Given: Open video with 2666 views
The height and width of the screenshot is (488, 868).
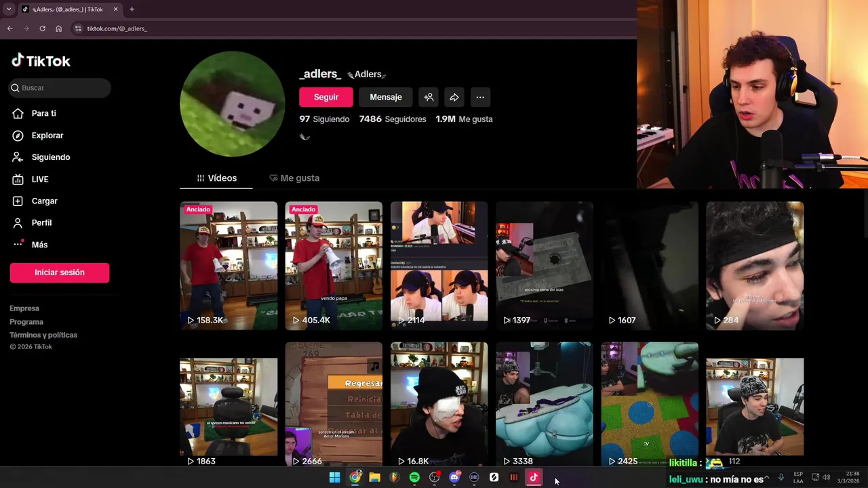Looking at the screenshot, I should tap(334, 404).
